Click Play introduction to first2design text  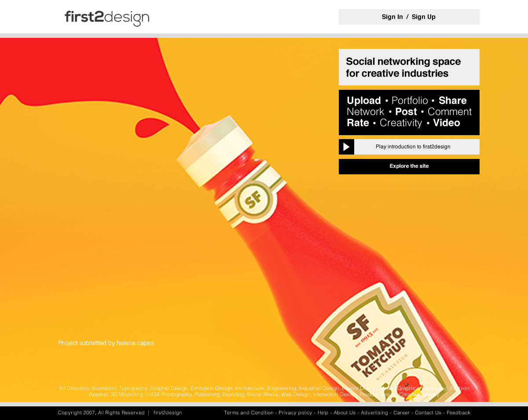tap(413, 147)
